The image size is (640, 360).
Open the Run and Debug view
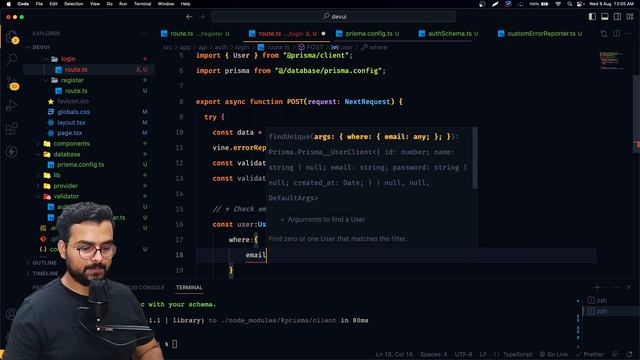pyautogui.click(x=12, y=106)
